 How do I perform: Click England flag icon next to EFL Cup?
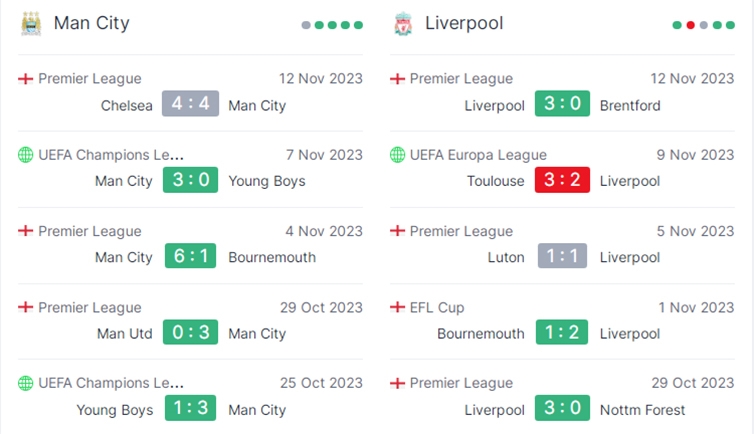pyautogui.click(x=397, y=307)
